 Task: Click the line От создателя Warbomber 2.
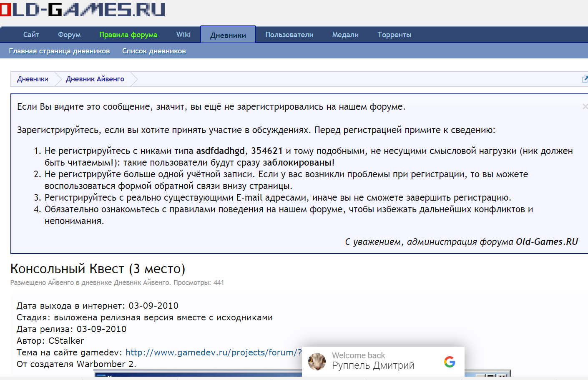click(76, 364)
